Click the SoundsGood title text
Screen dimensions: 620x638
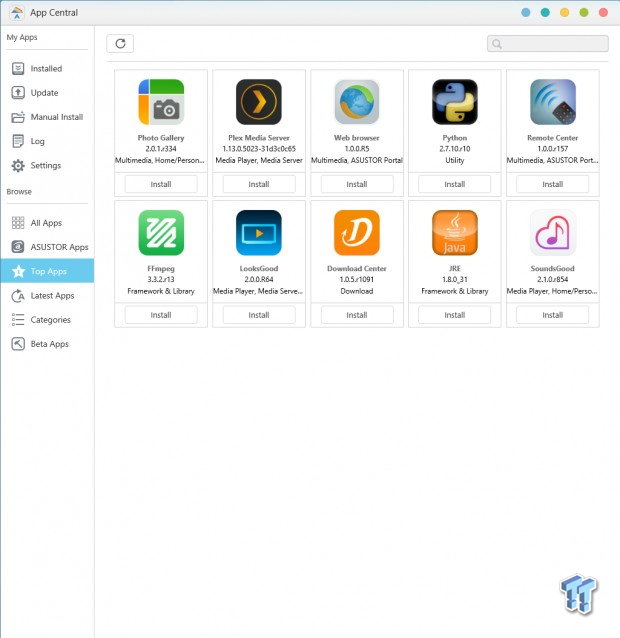pos(552,269)
